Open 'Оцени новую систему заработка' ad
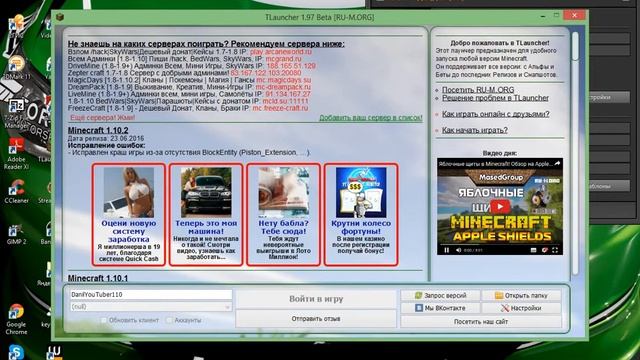640x360 pixels. click(x=129, y=215)
